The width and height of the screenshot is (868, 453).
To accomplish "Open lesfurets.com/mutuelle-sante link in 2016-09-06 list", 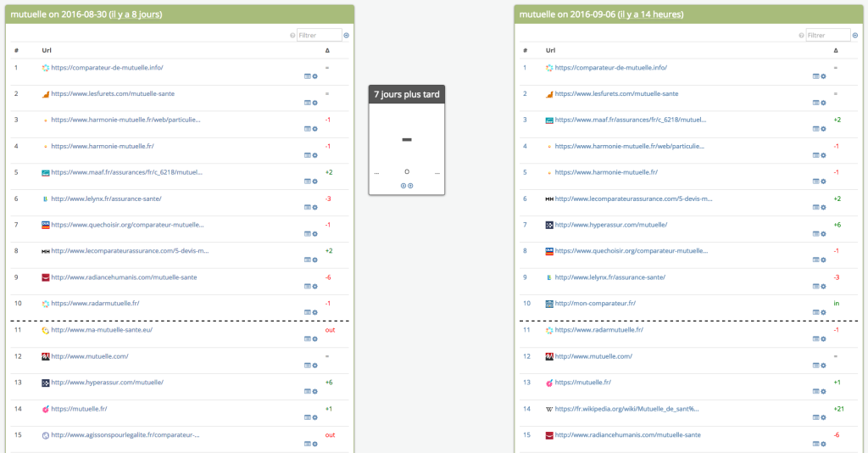I will click(616, 93).
